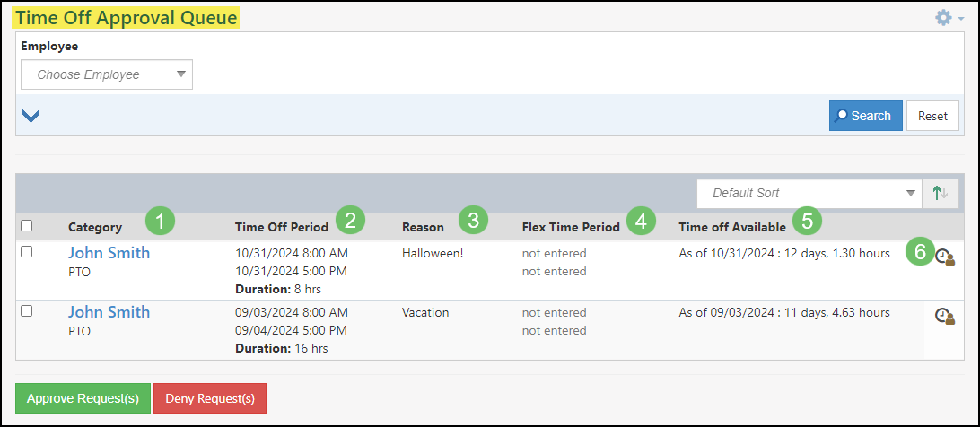The width and height of the screenshot is (980, 427).
Task: Click the Reason column header
Action: [x=423, y=227]
